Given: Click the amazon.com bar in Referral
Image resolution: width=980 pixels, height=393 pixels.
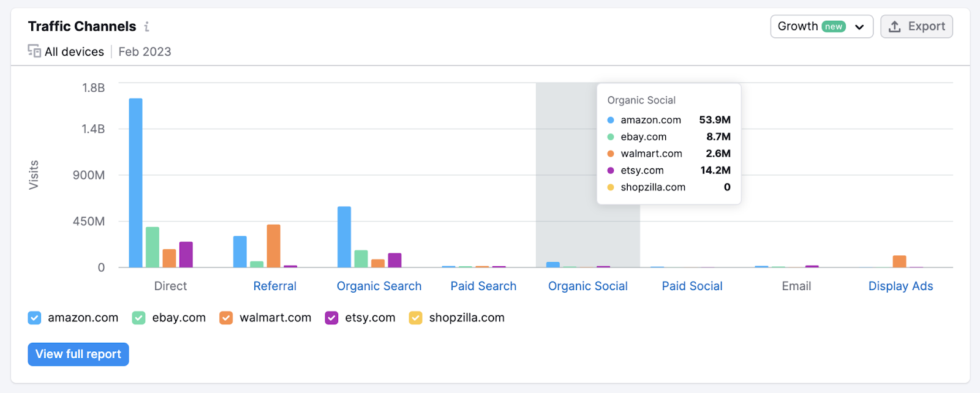Looking at the screenshot, I should pos(240,252).
